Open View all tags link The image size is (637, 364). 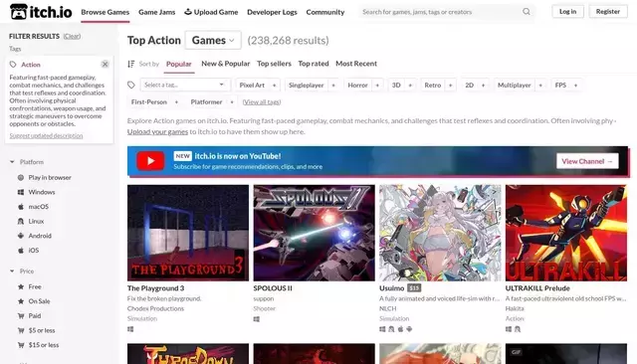262,102
